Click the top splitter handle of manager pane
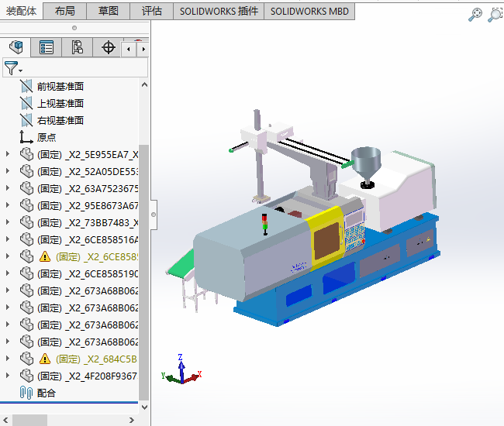The width and height of the screenshot is (504, 426). click(x=74, y=28)
